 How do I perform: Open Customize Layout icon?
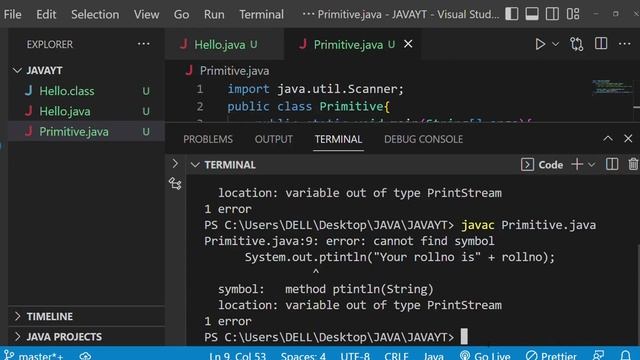pos(573,14)
